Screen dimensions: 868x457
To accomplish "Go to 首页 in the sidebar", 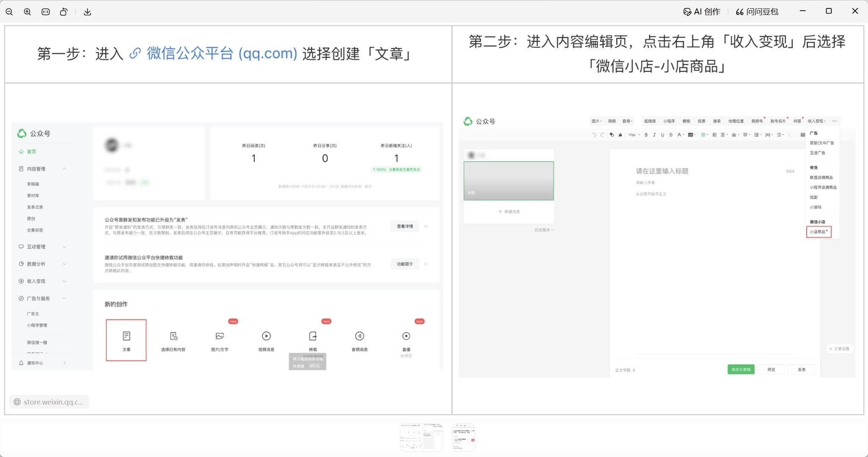I will click(x=31, y=151).
